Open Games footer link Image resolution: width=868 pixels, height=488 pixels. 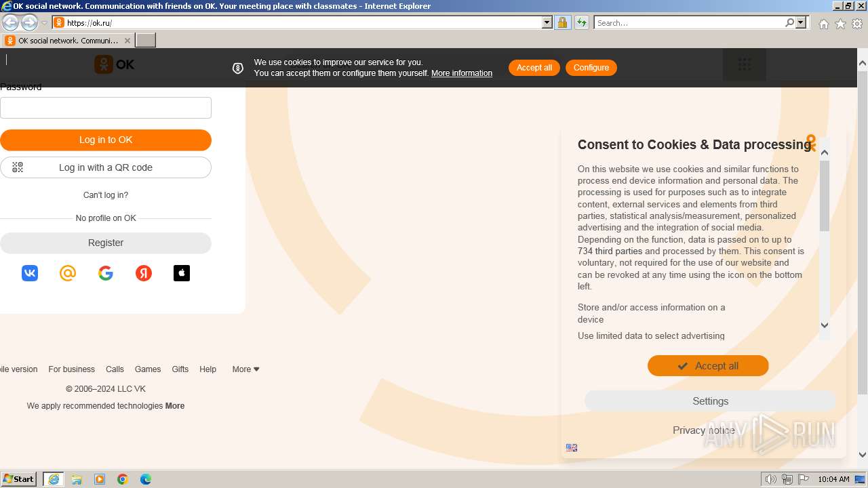(148, 369)
